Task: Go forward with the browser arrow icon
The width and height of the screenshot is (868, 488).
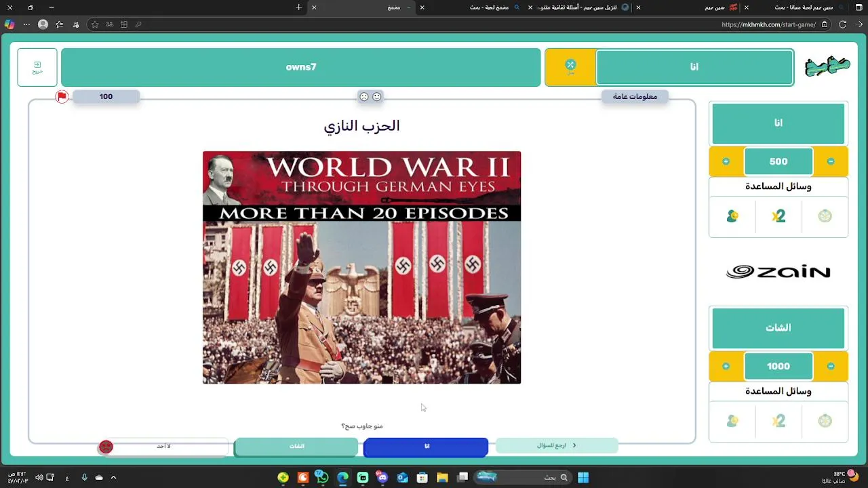Action: (857, 24)
